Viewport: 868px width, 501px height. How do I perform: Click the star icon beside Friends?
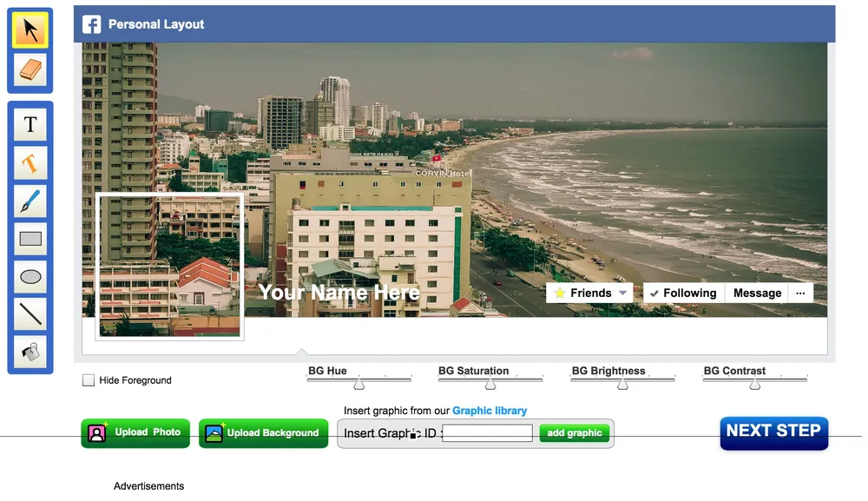tap(560, 293)
